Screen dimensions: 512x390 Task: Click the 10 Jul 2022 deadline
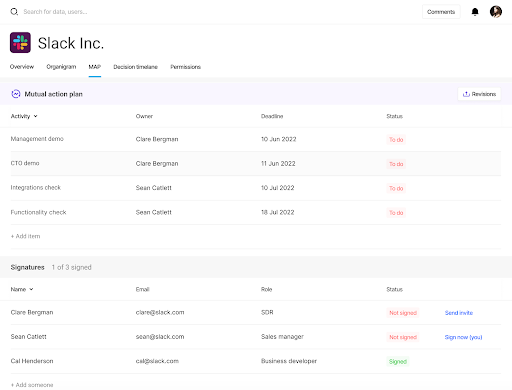278,188
